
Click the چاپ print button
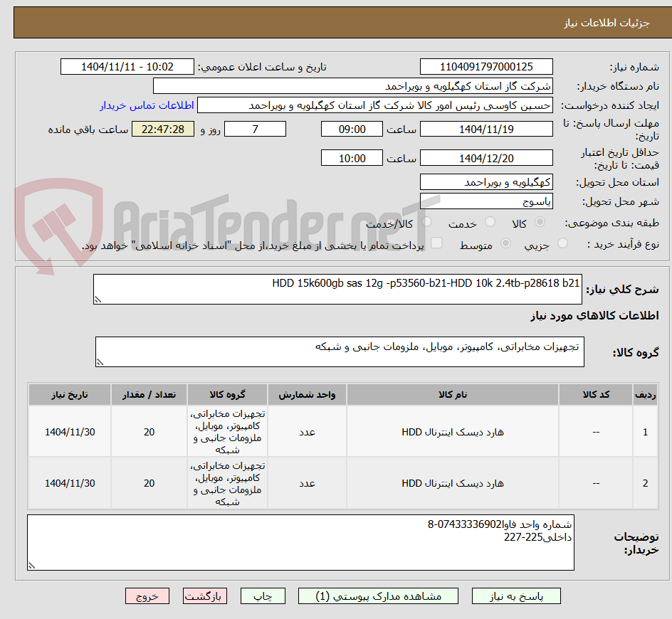[x=263, y=596]
